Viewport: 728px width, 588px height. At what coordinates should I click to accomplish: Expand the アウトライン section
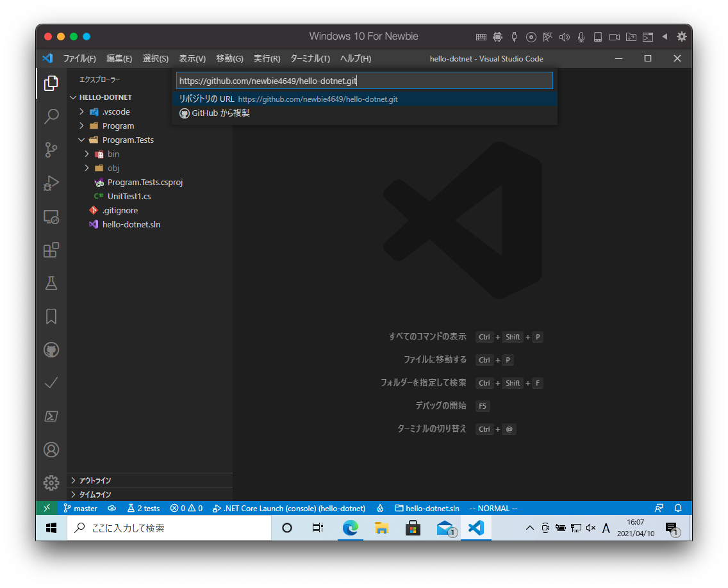149,480
